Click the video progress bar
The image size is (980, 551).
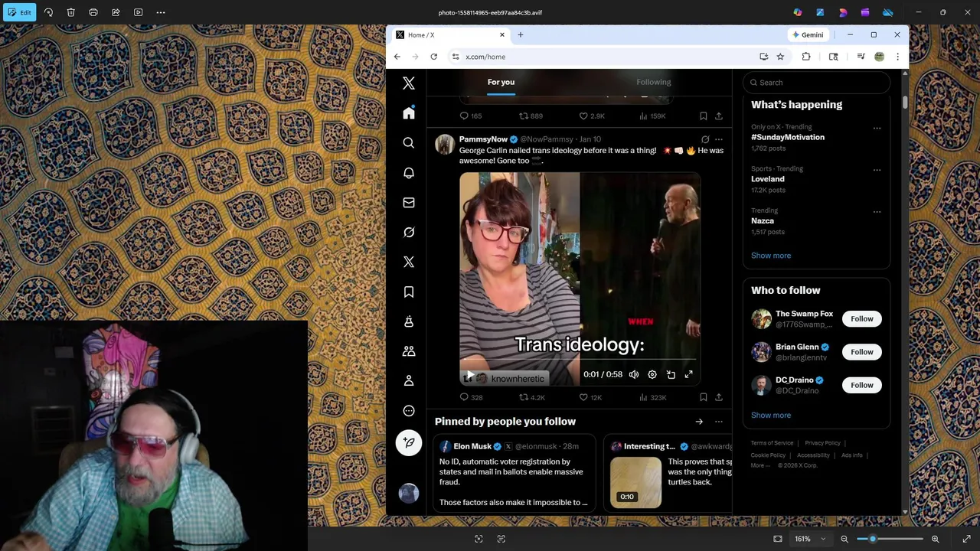pyautogui.click(x=580, y=359)
